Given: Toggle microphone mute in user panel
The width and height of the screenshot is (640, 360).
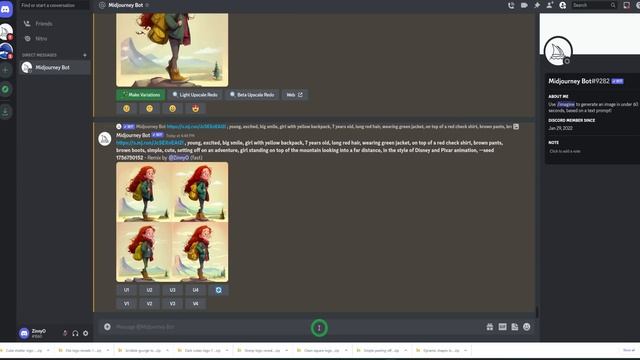Looking at the screenshot, I should click(x=65, y=333).
